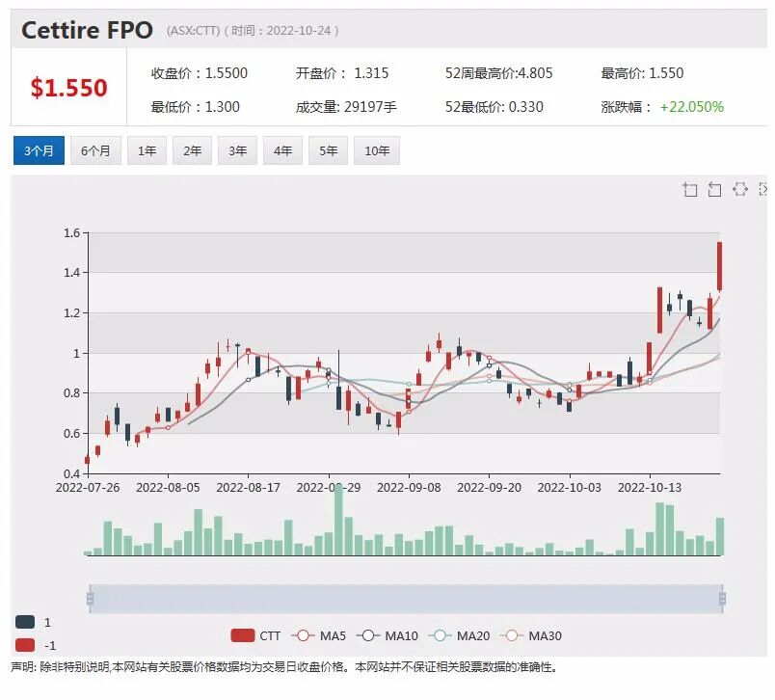Viewport: 775px width, 700px height.
Task: Click the (ASX:CTT) ticker text
Action: [193, 31]
